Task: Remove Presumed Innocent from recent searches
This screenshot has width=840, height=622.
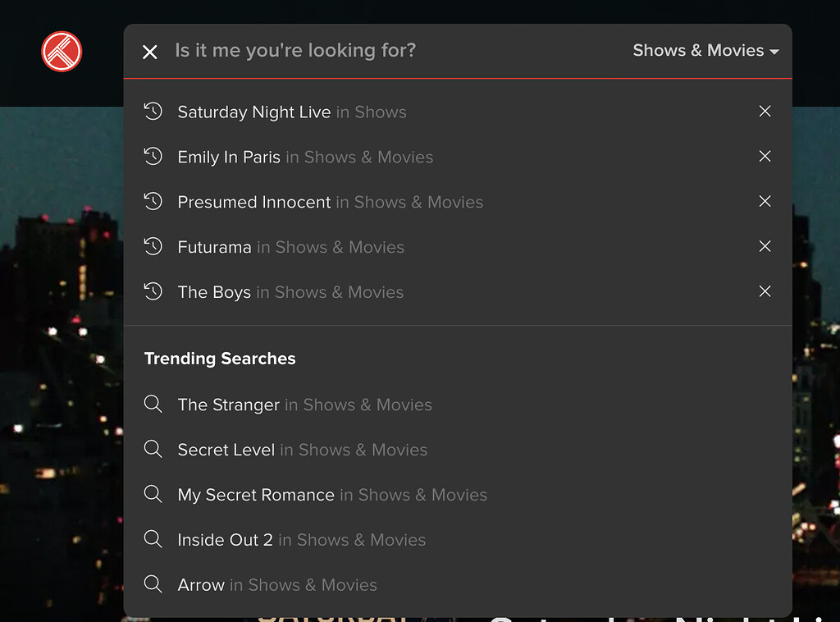Action: [765, 201]
